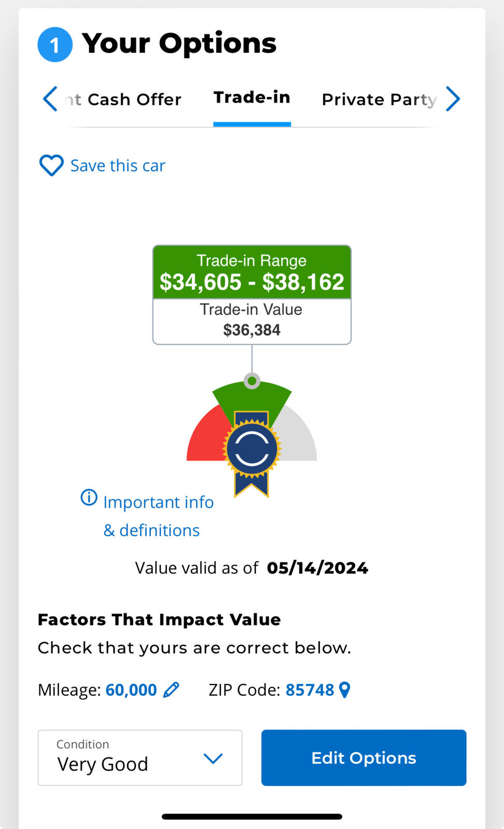The image size is (504, 829).
Task: Tap the heart icon to save car
Action: [x=51, y=165]
